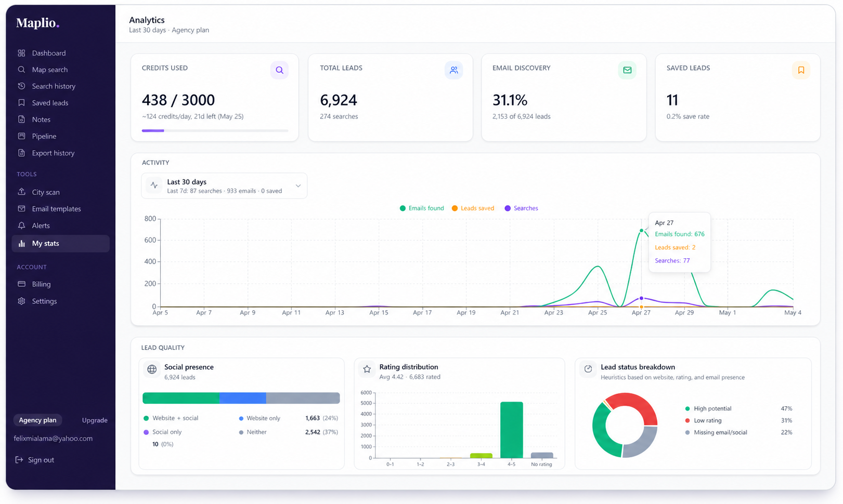The width and height of the screenshot is (843, 504).
Task: Click the Sign out arrow icon
Action: click(19, 460)
